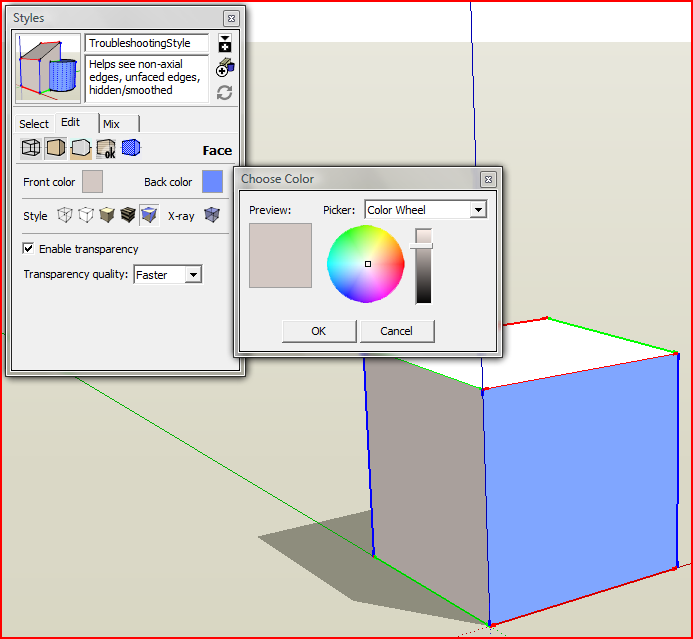The height and width of the screenshot is (639, 693).
Task: Click update style with changes icon
Action: click(225, 92)
